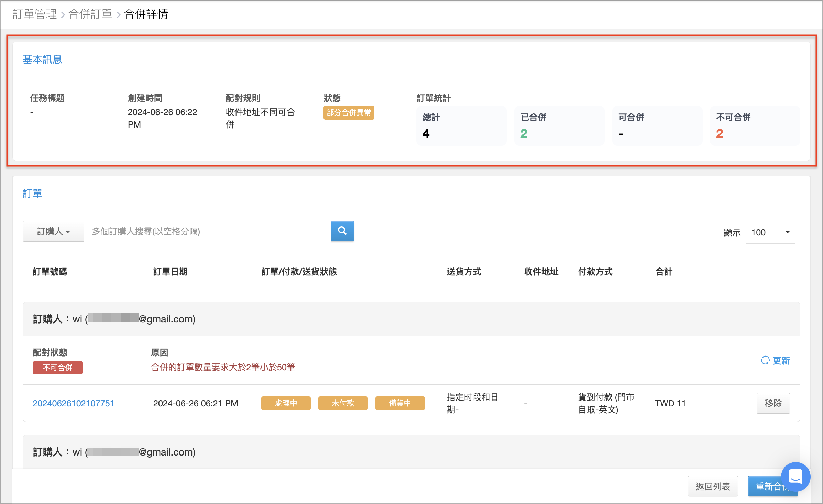Click the 可合併 statistic card
The height and width of the screenshot is (504, 823).
click(x=657, y=125)
